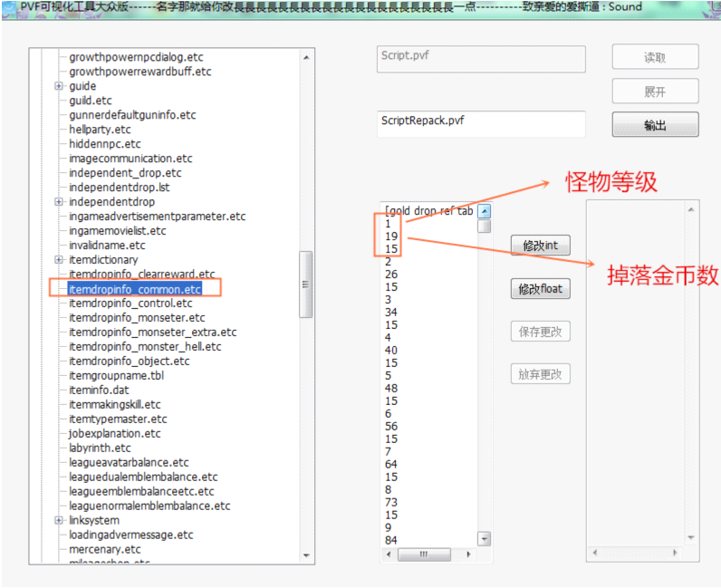Click up arrow of value list scrollbar
The image size is (721, 588).
[x=485, y=211]
